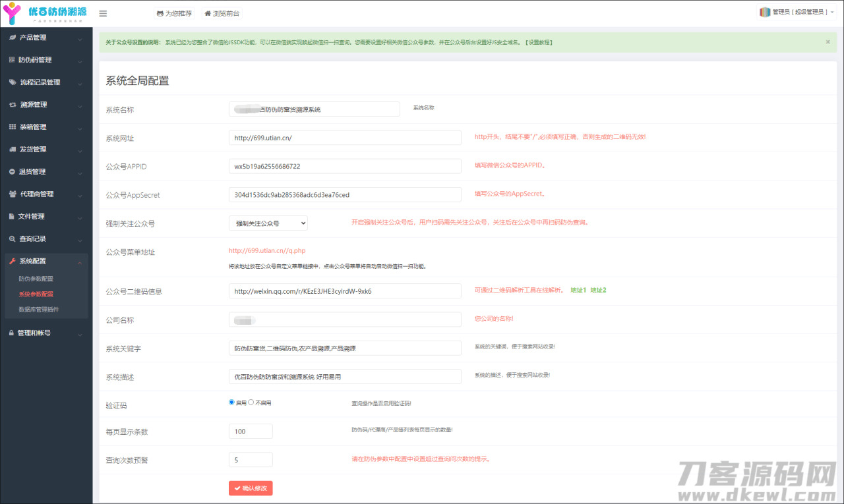This screenshot has width=844, height=504.
Task: Click the 优百防伪溯源 logo
Action: click(x=45, y=13)
